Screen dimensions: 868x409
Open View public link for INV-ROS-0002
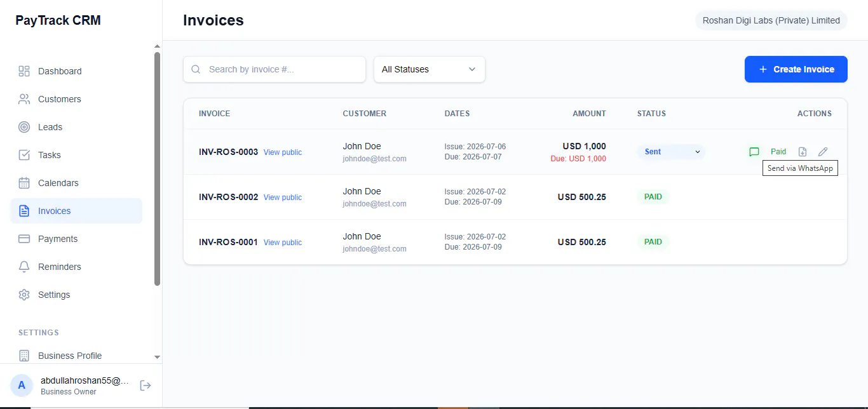click(283, 198)
